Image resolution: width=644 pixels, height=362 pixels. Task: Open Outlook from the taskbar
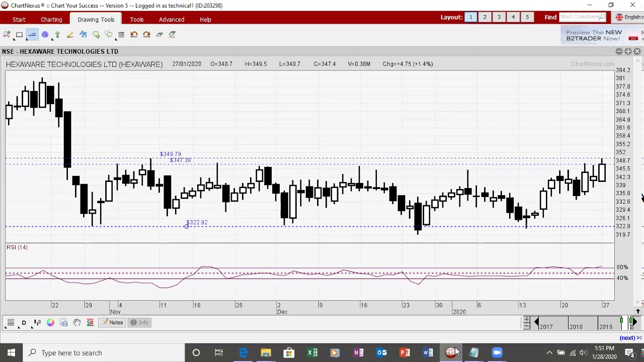pyautogui.click(x=381, y=353)
